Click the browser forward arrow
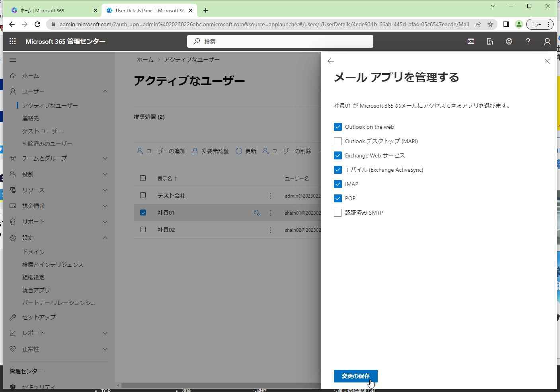Image resolution: width=560 pixels, height=392 pixels. tap(25, 24)
